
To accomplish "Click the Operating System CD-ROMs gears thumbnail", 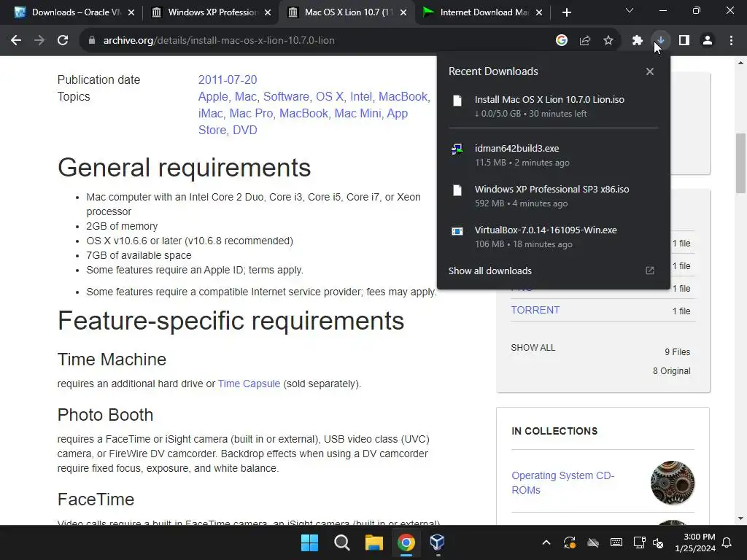I will (672, 483).
